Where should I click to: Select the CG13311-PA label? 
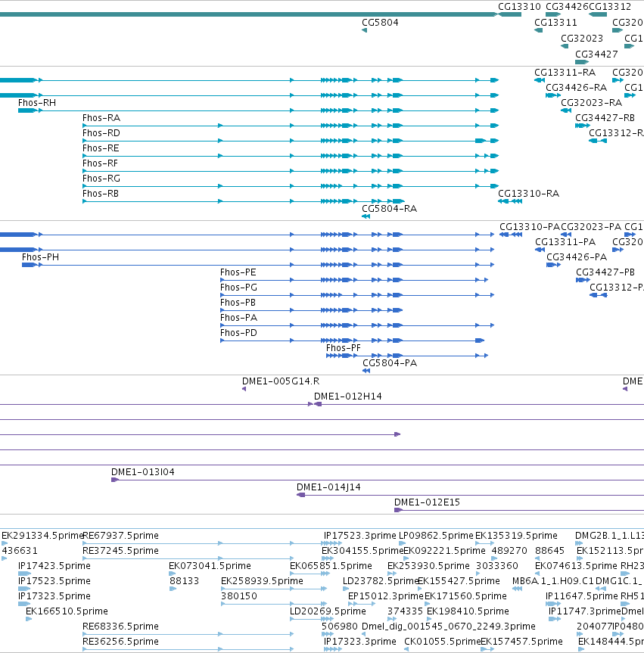click(565, 242)
